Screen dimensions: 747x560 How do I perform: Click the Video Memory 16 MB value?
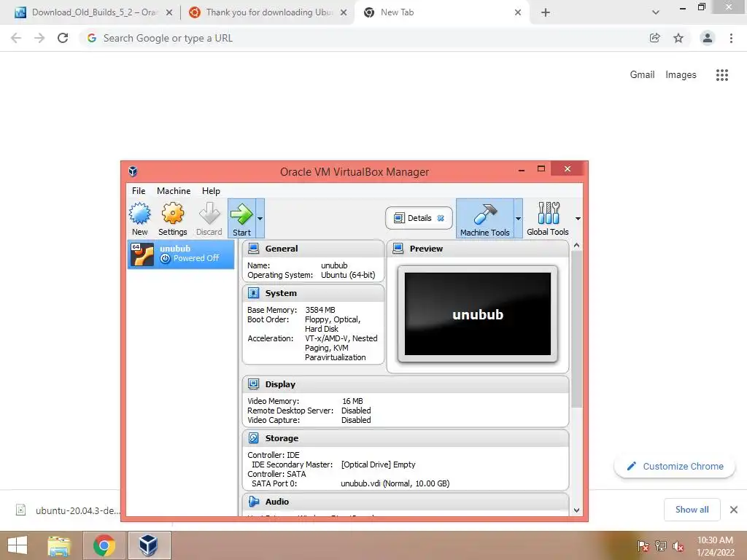352,402
